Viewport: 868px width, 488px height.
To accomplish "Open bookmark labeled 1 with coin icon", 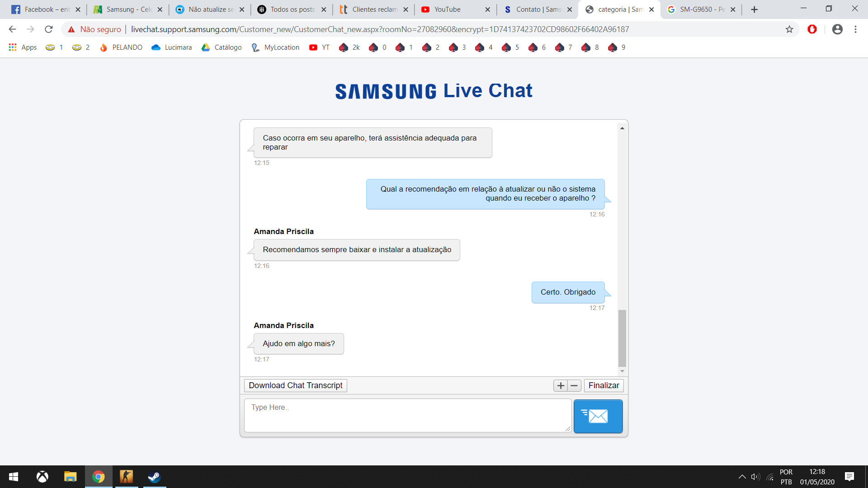I will pyautogui.click(x=54, y=47).
